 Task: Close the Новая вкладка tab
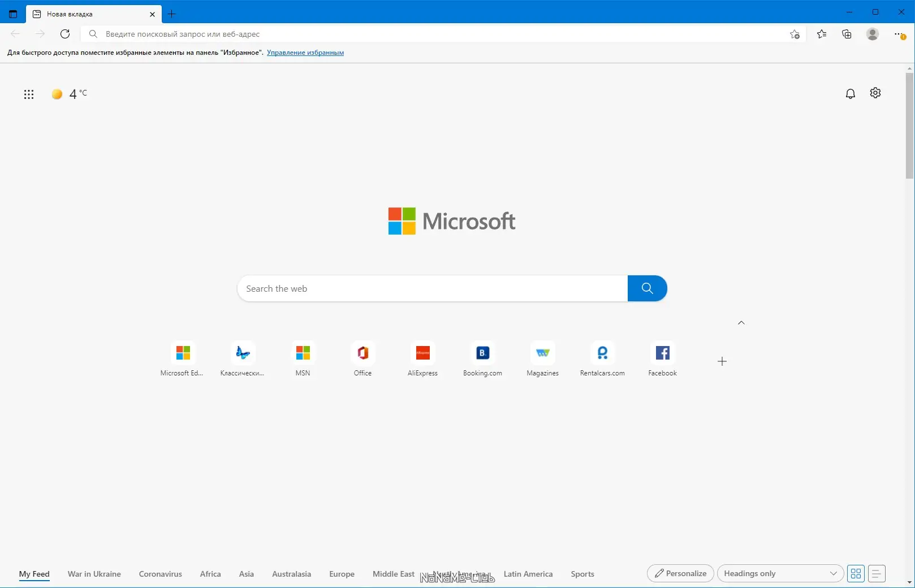pos(152,14)
